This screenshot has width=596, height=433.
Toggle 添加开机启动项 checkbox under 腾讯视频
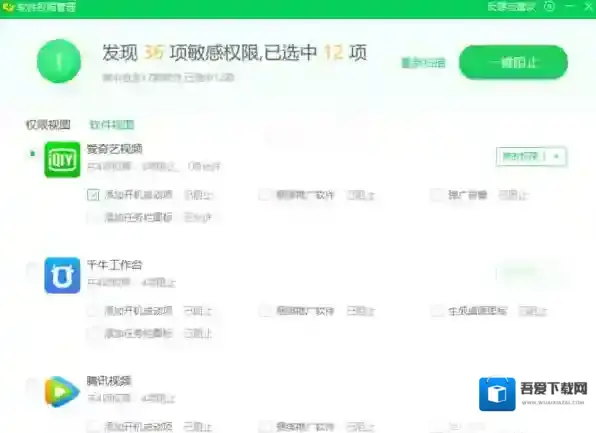coord(93,427)
